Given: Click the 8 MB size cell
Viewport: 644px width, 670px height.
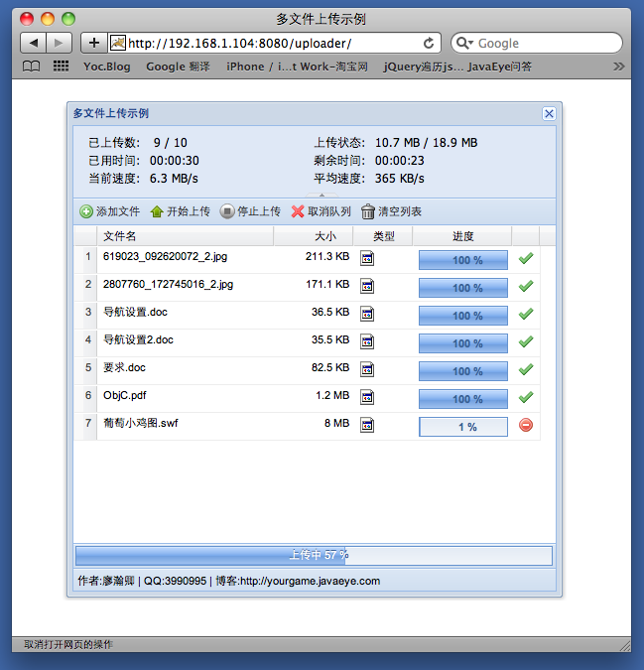Looking at the screenshot, I should click(337, 423).
